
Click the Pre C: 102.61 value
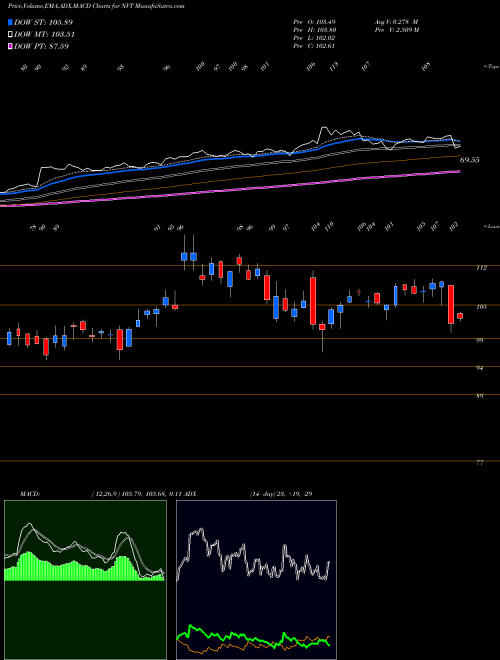(x=314, y=46)
